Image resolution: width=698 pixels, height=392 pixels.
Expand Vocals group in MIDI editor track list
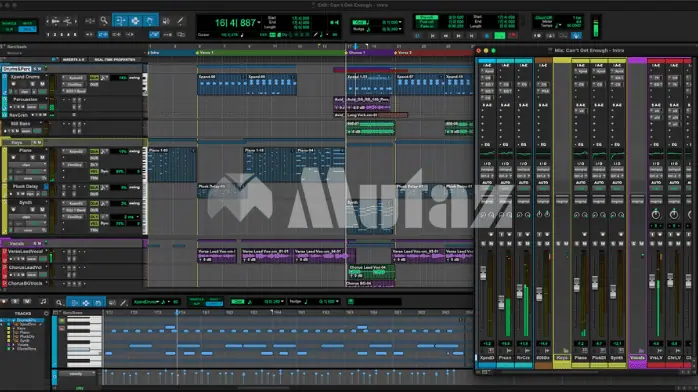14,344
